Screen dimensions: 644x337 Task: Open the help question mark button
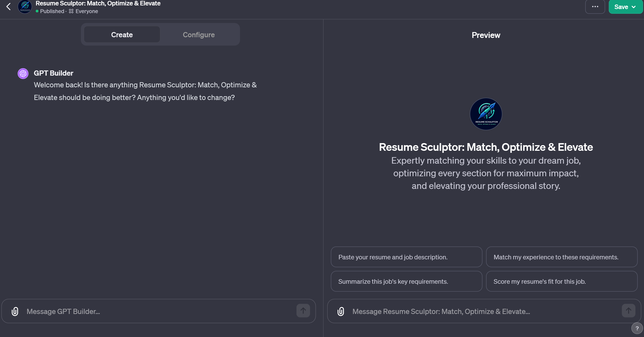(x=637, y=328)
